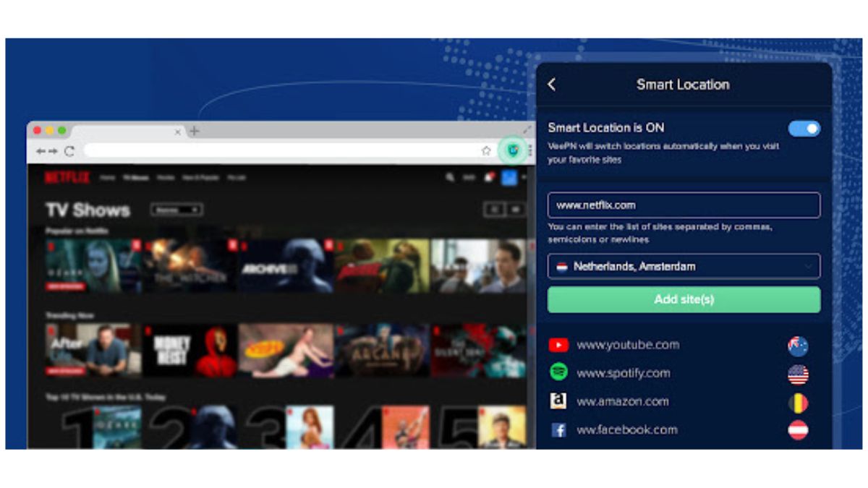
Task: Open a new browser tab
Action: coord(194,131)
